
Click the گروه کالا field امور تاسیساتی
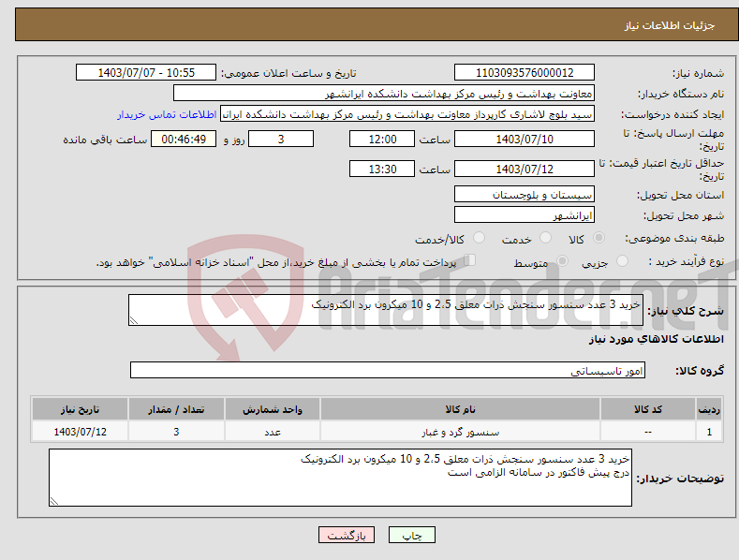pyautogui.click(x=388, y=370)
